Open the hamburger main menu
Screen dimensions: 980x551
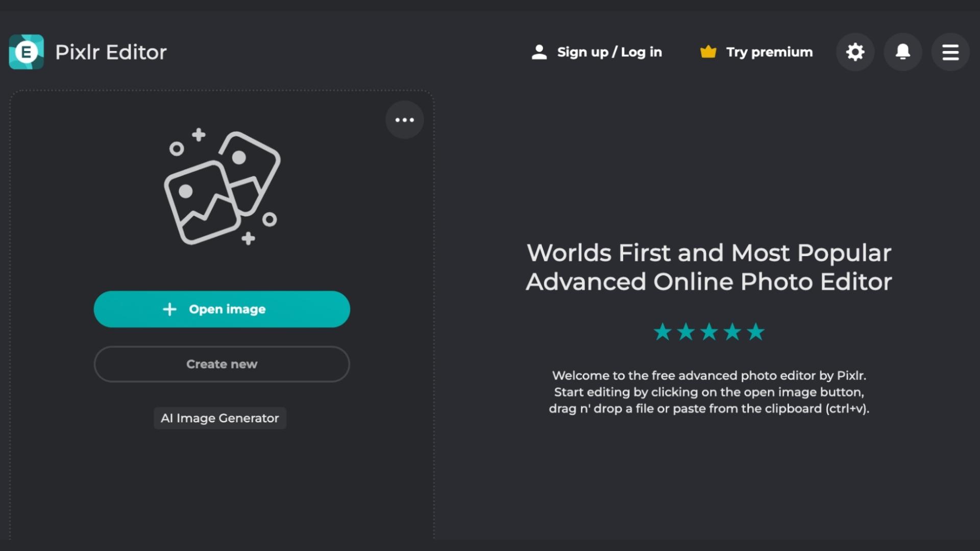(x=950, y=52)
